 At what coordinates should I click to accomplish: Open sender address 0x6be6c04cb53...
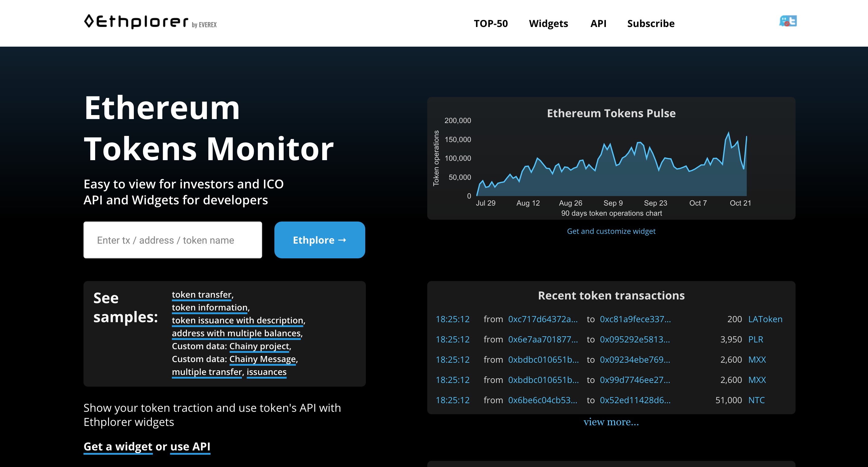coord(543,400)
